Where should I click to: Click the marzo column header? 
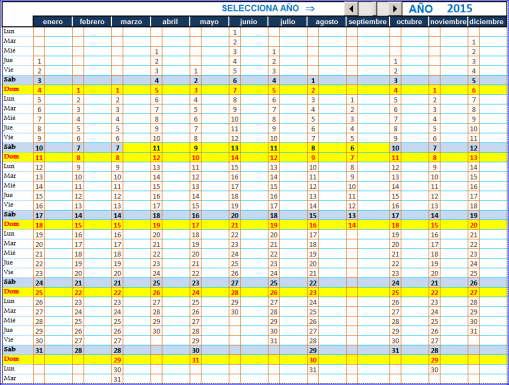[131, 22]
